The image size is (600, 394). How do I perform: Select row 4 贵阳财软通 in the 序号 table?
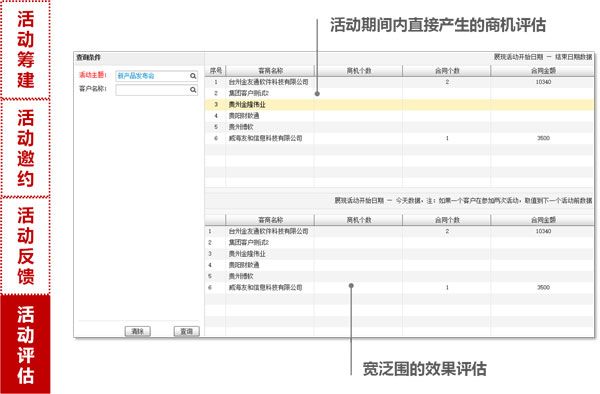[x=399, y=116]
